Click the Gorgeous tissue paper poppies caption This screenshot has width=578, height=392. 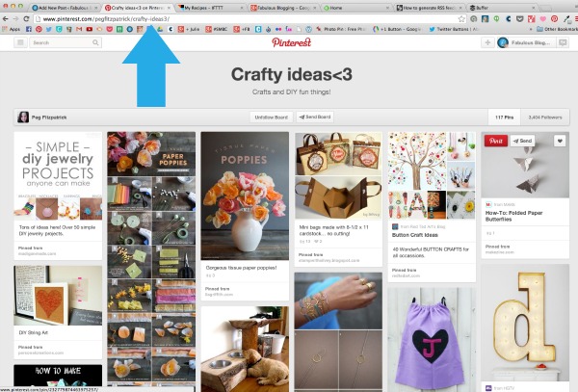[241, 268]
